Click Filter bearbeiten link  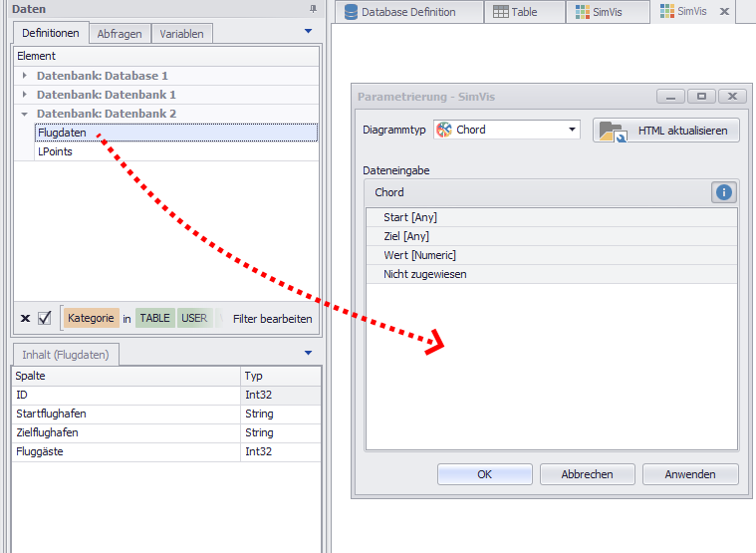coord(272,319)
